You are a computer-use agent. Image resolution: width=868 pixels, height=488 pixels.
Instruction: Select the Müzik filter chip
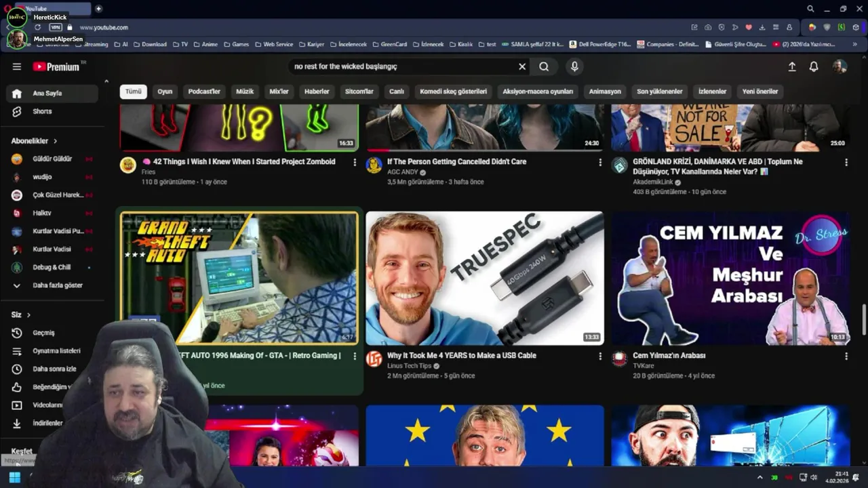tap(245, 91)
